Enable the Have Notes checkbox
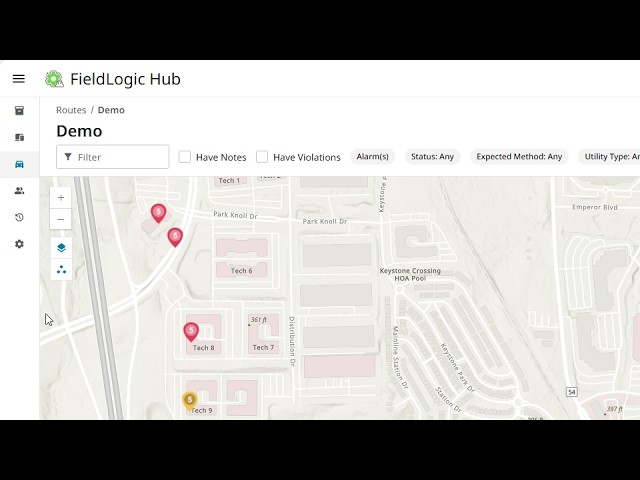This screenshot has height=480, width=640. click(x=184, y=157)
